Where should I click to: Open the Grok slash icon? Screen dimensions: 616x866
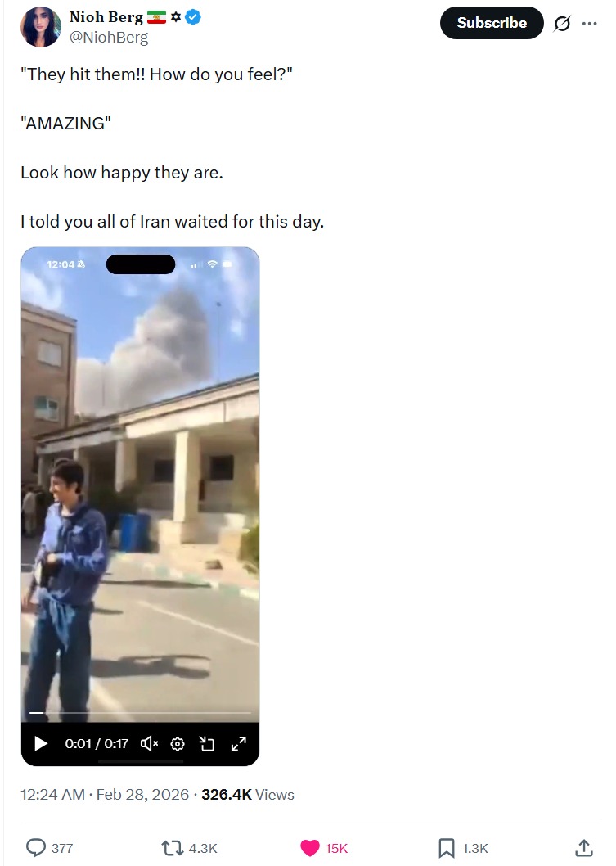pos(562,23)
